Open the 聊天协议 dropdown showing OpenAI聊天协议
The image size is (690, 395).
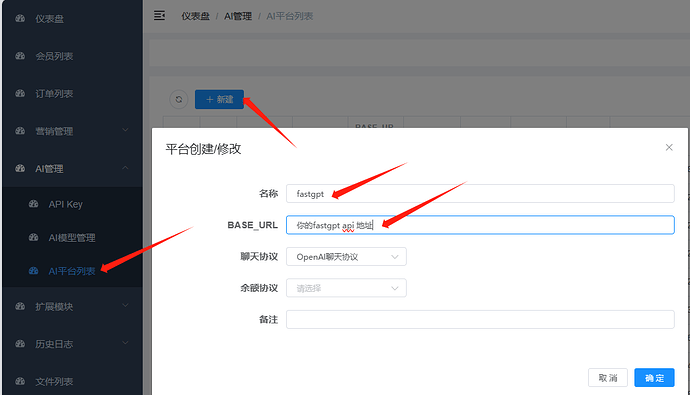click(x=346, y=257)
